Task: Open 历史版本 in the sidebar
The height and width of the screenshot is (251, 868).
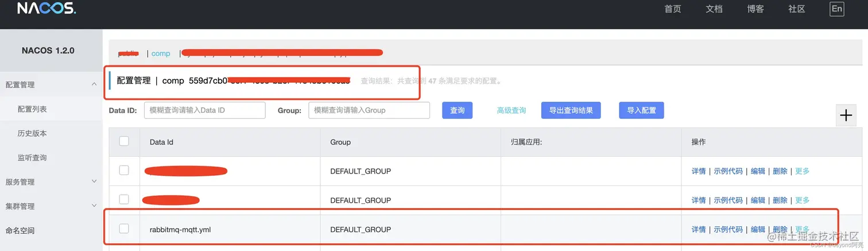Action: [32, 133]
